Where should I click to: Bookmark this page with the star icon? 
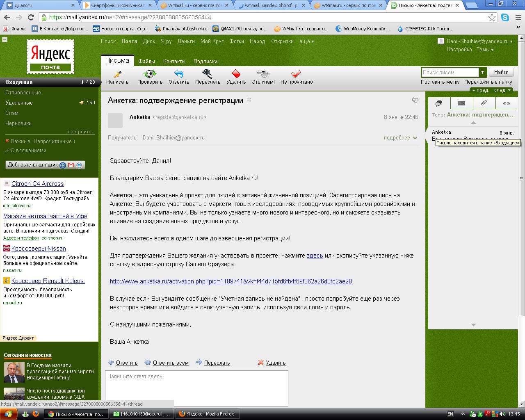[492, 17]
